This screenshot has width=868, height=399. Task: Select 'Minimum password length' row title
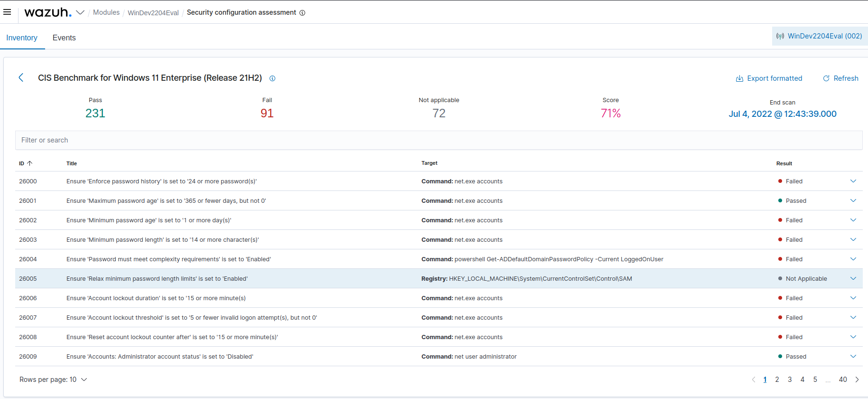point(162,240)
